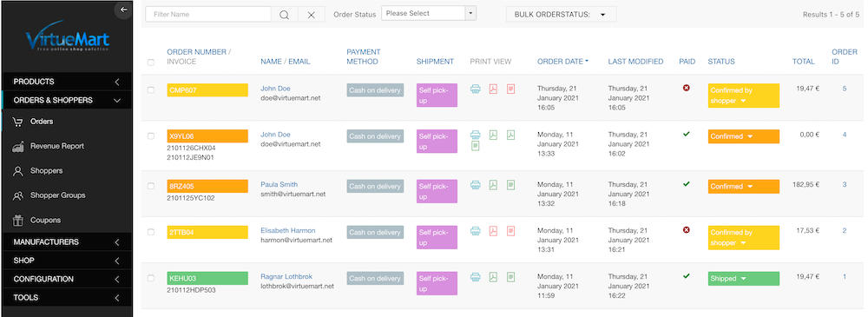This screenshot has height=317, width=868.
Task: Click the ORDERS & SHOPPERS menu header
Action: (x=67, y=100)
